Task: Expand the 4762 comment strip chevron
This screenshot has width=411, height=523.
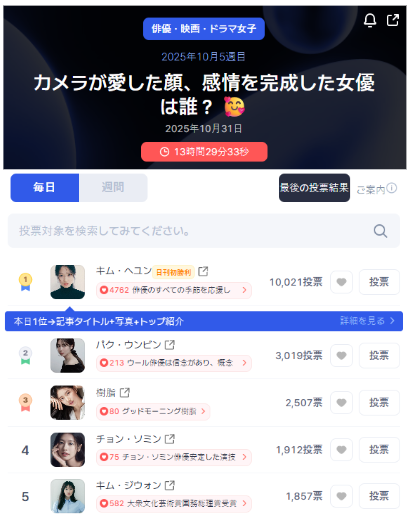Action: click(x=245, y=290)
